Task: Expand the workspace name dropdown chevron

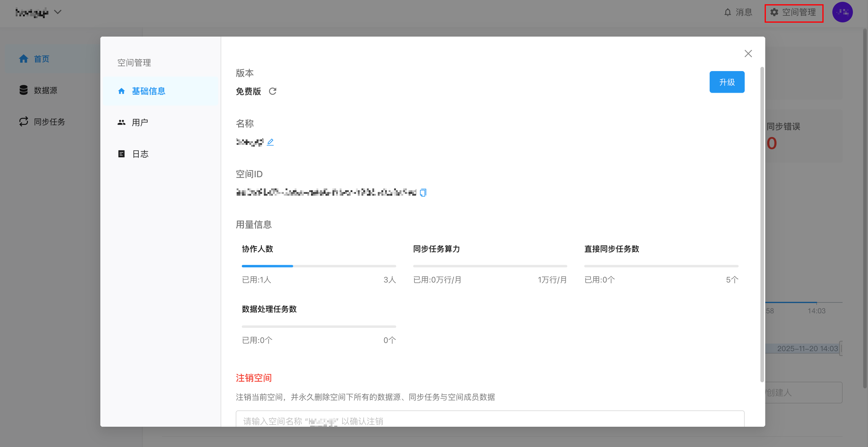Action: click(x=58, y=12)
